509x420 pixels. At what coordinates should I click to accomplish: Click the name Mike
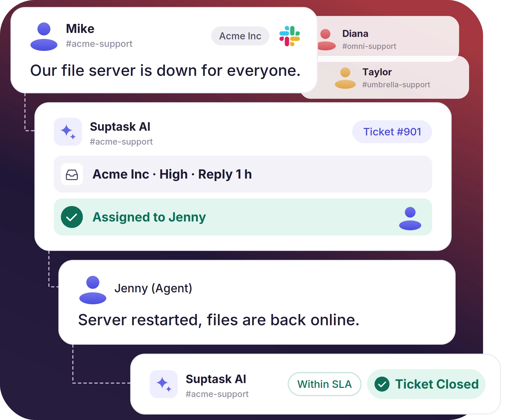pyautogui.click(x=80, y=29)
